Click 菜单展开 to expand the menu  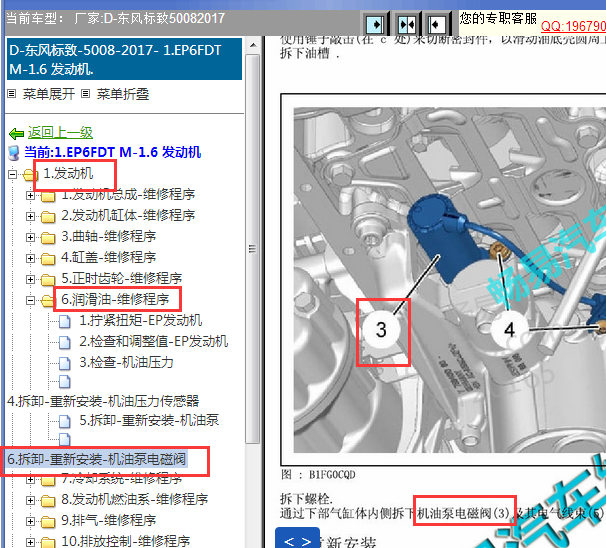click(48, 94)
